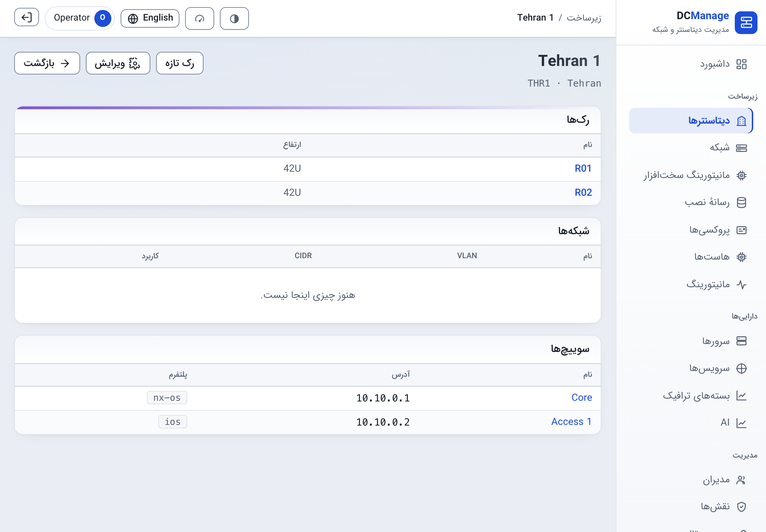Viewport: 766px width, 532px height.
Task: Click the DCManage logo icon
Action: [x=746, y=23]
